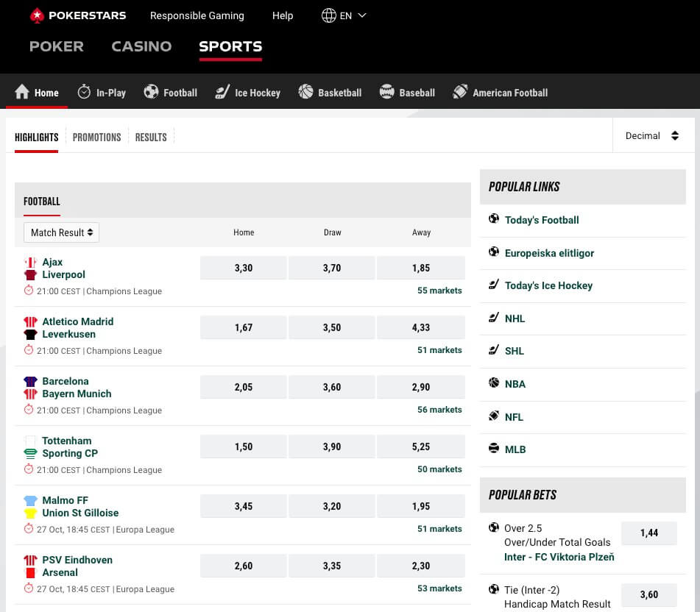
Task: Click the Ice Hockey stick icon in nav bar
Action: pyautogui.click(x=222, y=91)
